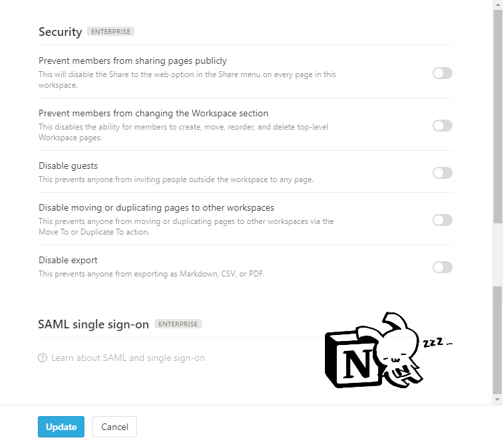Toggle Prevent members from sharing pages publicly

tap(443, 73)
